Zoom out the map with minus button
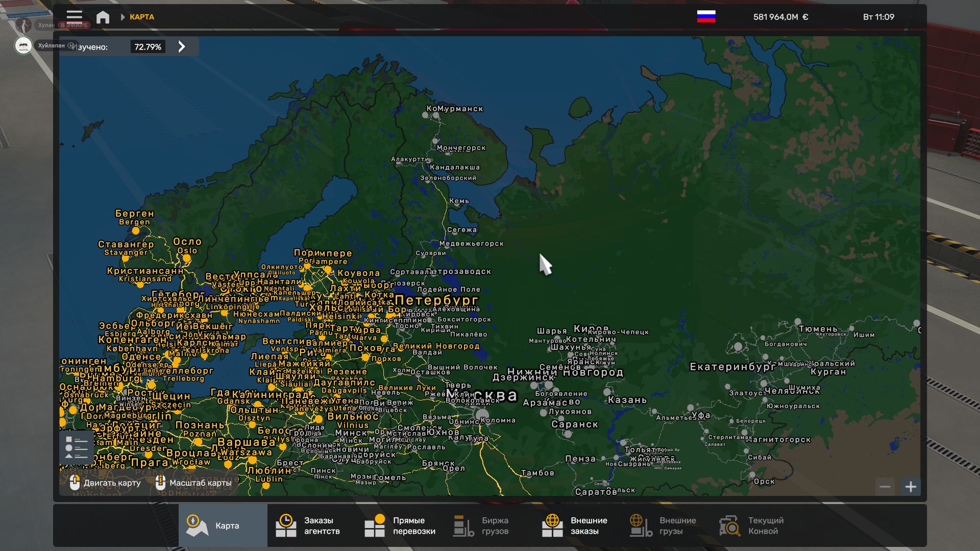The image size is (980, 551). click(885, 487)
